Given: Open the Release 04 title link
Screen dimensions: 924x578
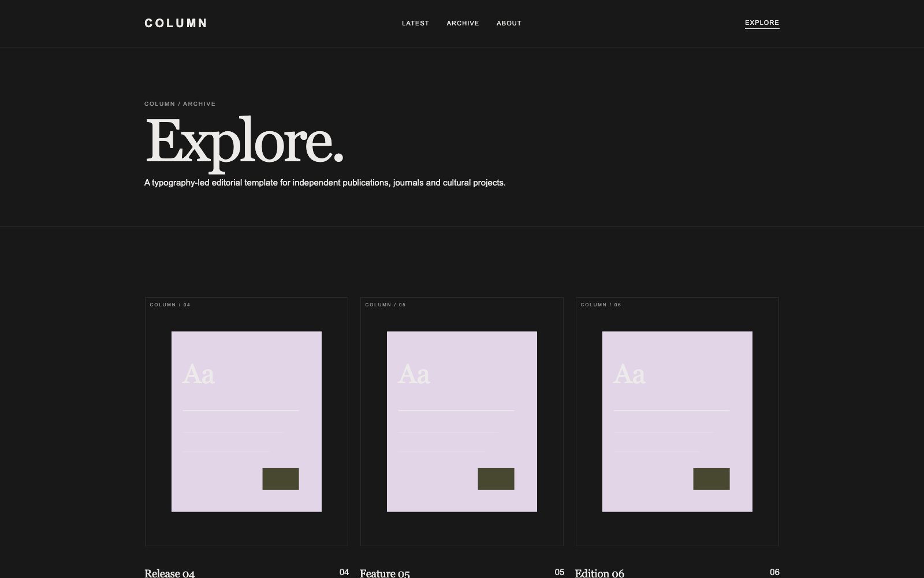Looking at the screenshot, I should pos(170,573).
